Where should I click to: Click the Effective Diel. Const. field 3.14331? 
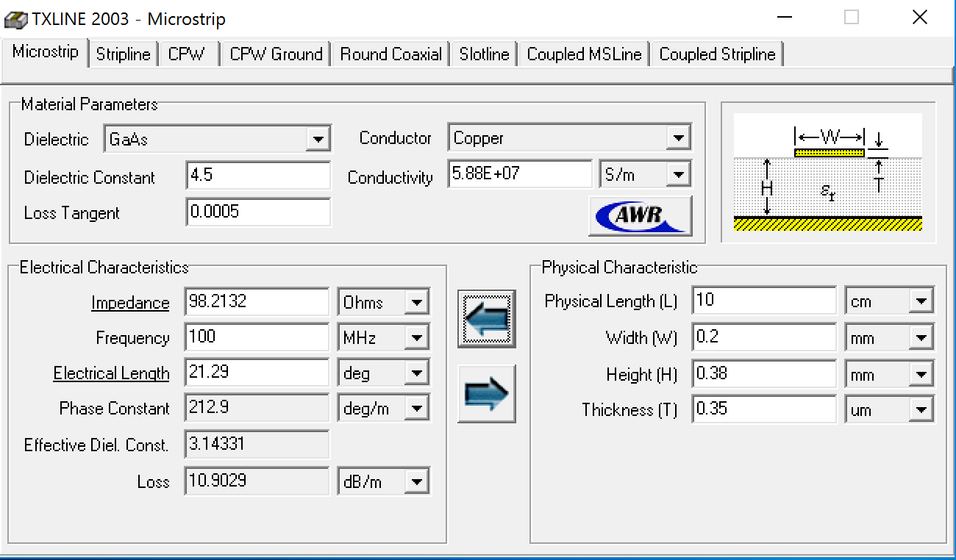[x=257, y=445]
